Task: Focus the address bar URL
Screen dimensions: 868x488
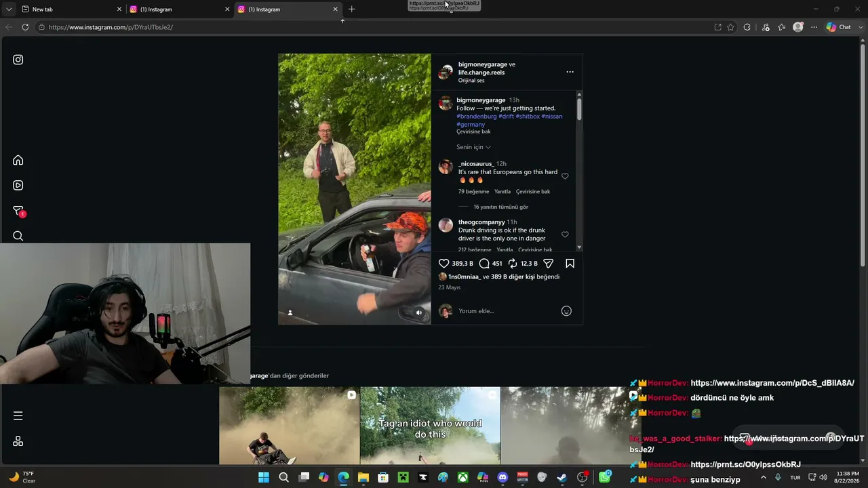Action: click(373, 27)
